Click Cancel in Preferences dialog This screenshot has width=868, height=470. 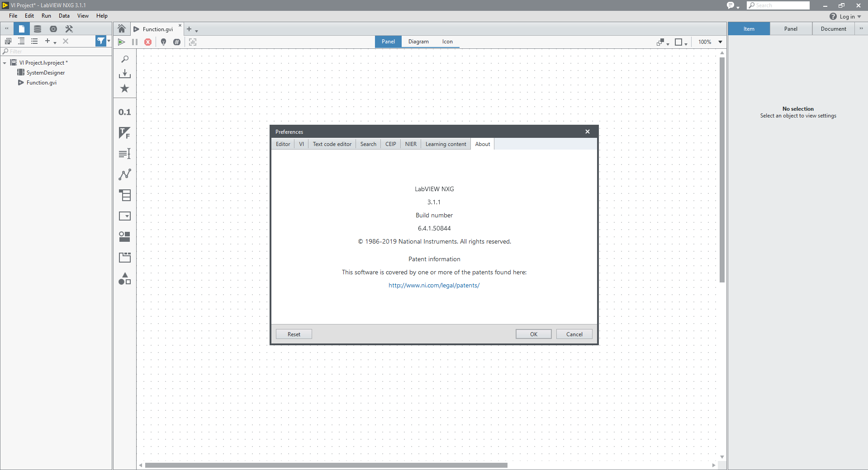[x=574, y=334]
